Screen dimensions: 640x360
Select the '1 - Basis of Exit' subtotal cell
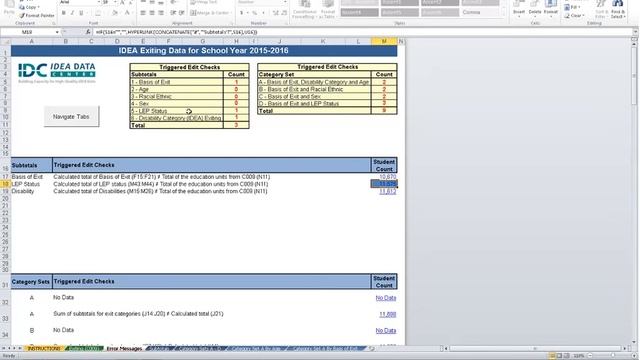(x=176, y=82)
